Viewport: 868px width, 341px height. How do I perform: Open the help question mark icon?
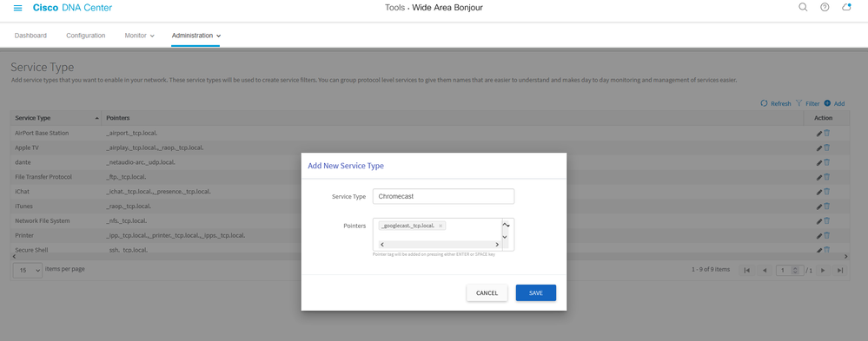pos(825,7)
